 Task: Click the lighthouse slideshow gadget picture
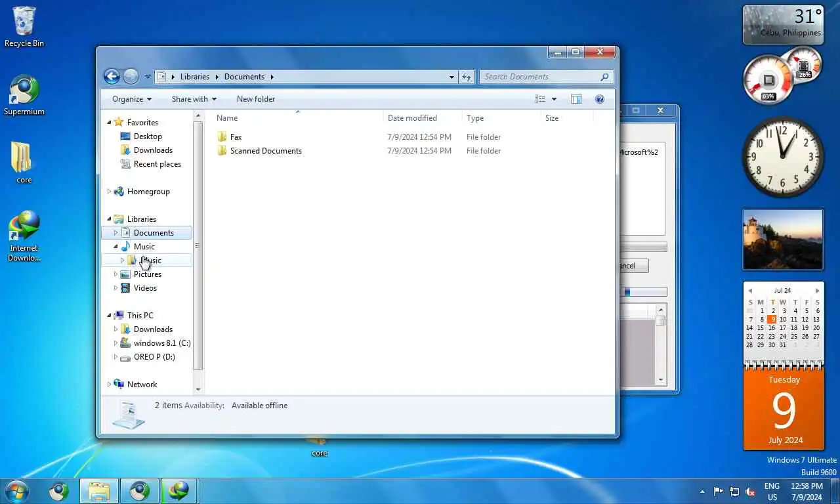click(x=783, y=240)
